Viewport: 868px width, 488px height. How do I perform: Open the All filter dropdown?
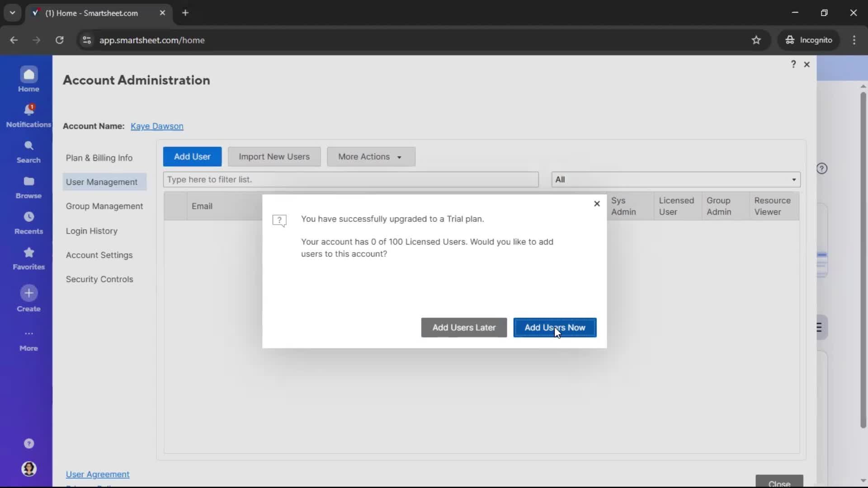point(675,179)
